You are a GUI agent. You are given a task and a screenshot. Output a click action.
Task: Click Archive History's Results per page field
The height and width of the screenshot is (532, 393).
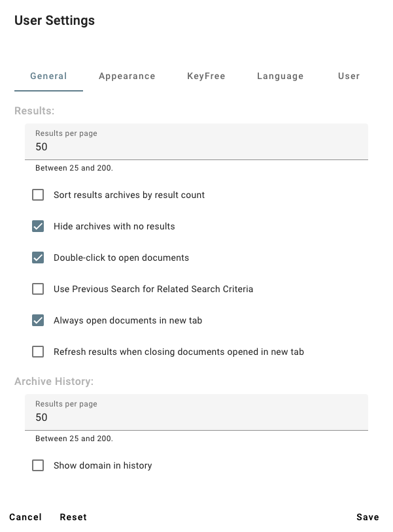(x=196, y=418)
